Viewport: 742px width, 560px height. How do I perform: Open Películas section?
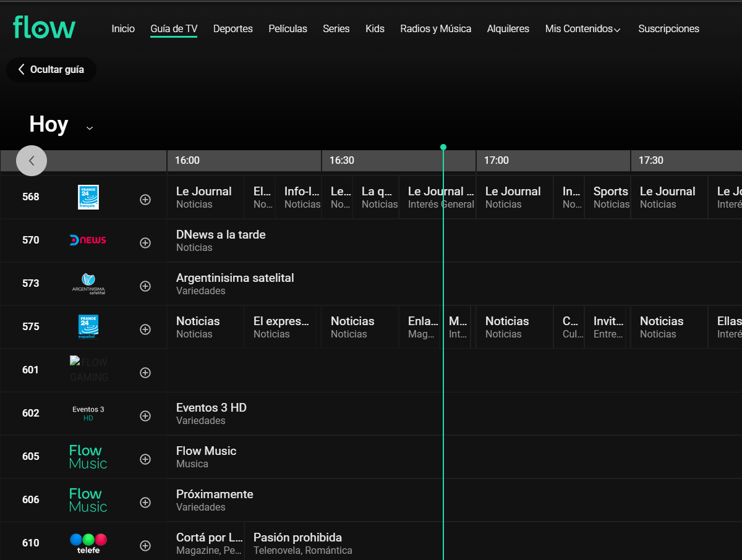(288, 28)
